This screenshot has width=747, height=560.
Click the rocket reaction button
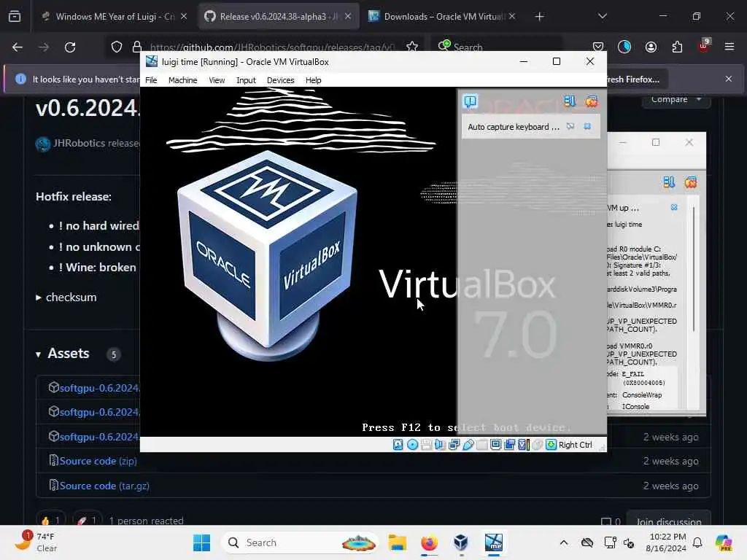[x=87, y=521]
